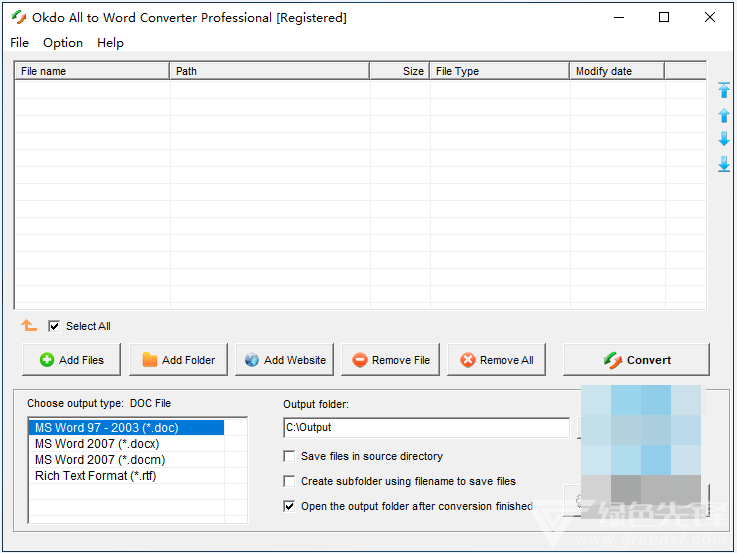This screenshot has height=553, width=737.
Task: Toggle the Select All checkbox
Action: click(54, 326)
